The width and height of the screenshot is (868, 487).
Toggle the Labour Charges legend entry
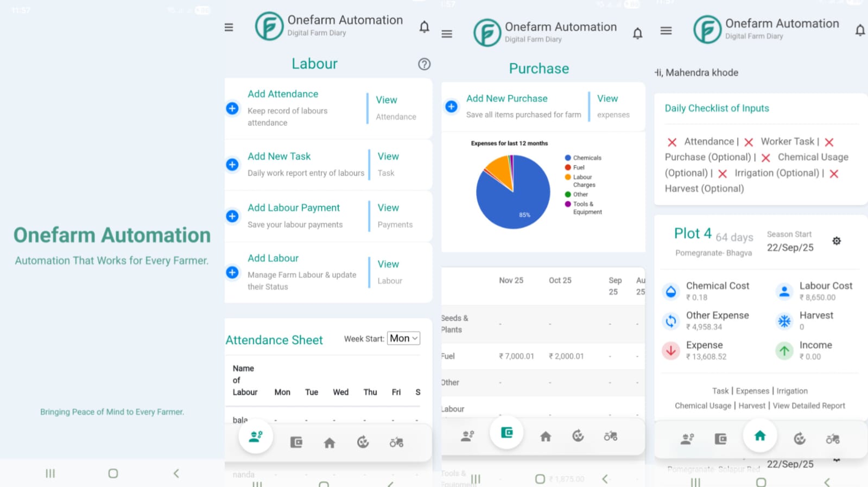pyautogui.click(x=580, y=181)
